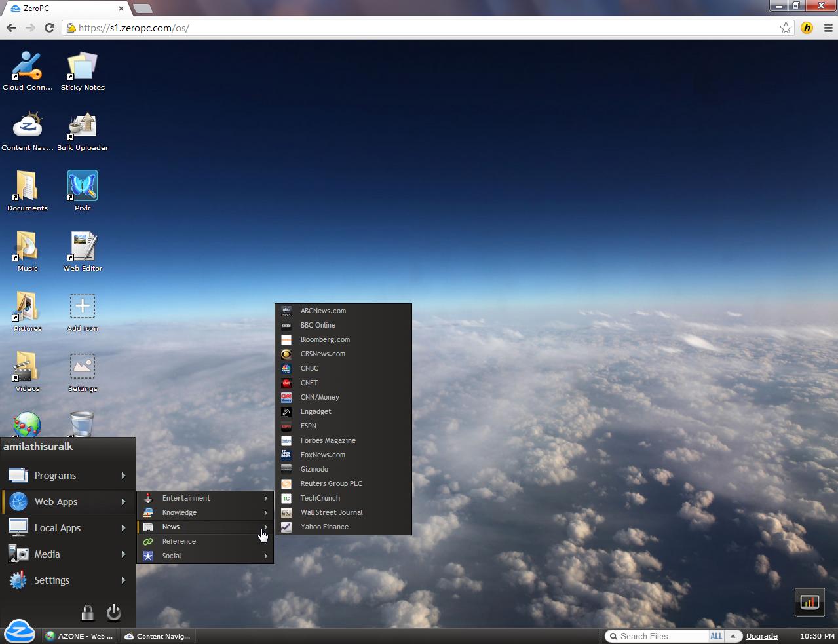Open Reuters Group PLC web app
This screenshot has width=838, height=644.
pos(343,483)
